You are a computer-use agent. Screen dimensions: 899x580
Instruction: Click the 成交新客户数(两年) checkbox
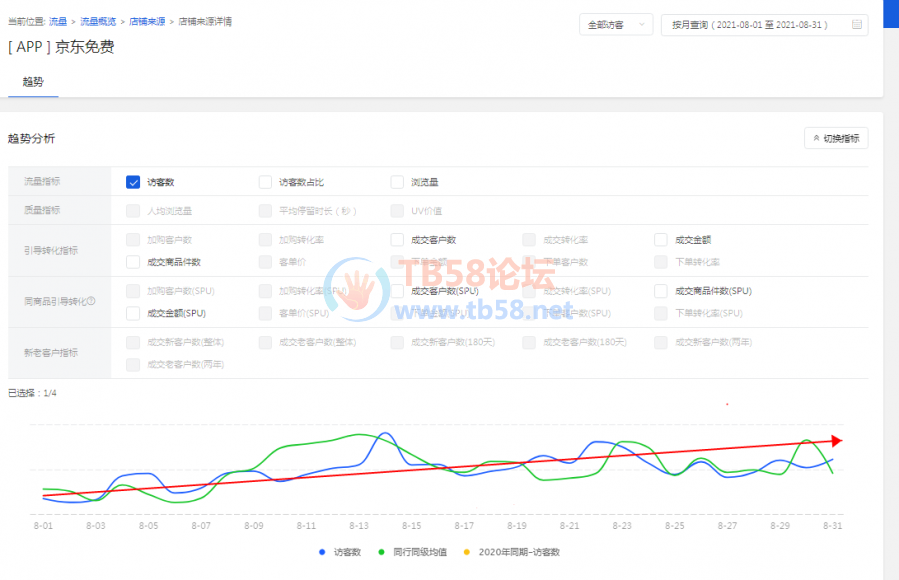coord(660,342)
